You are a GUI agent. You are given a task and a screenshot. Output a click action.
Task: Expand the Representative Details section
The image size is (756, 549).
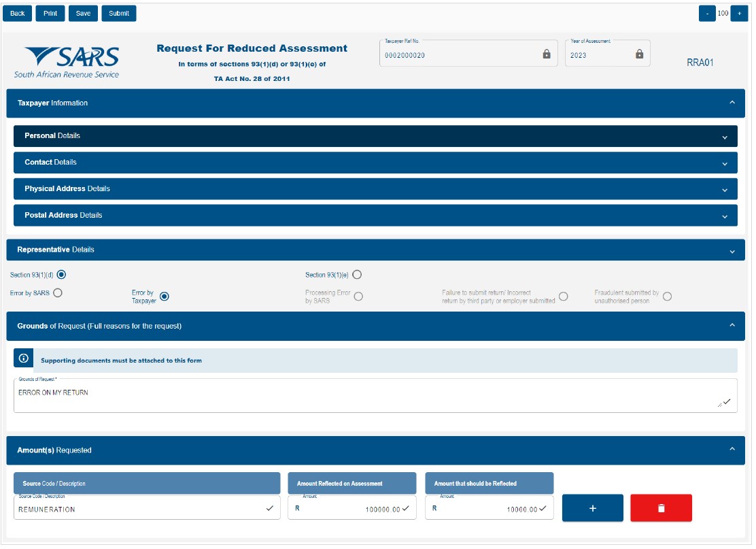[x=375, y=250]
